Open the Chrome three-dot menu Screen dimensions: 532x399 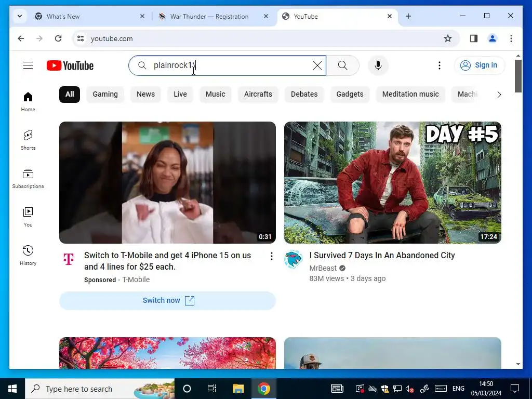tap(511, 38)
